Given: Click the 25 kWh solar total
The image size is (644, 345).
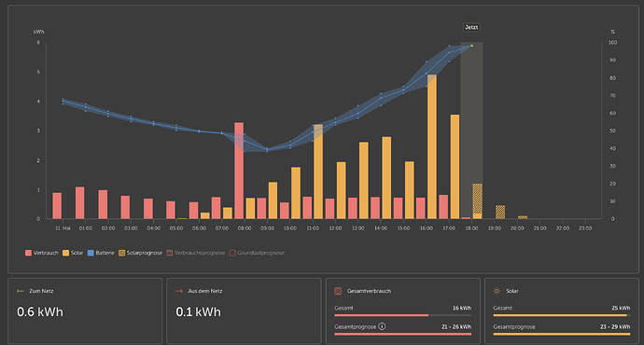Looking at the screenshot, I should (621, 308).
